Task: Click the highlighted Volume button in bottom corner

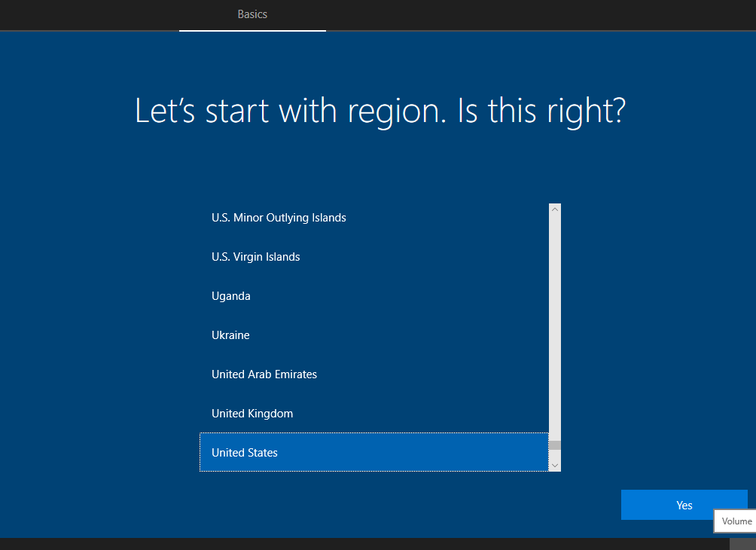Action: pyautogui.click(x=742, y=543)
